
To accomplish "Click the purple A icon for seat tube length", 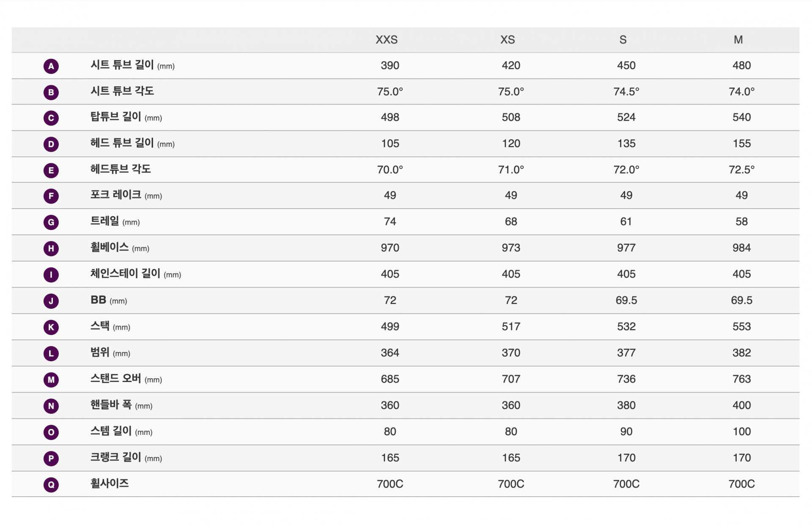I will [51, 66].
